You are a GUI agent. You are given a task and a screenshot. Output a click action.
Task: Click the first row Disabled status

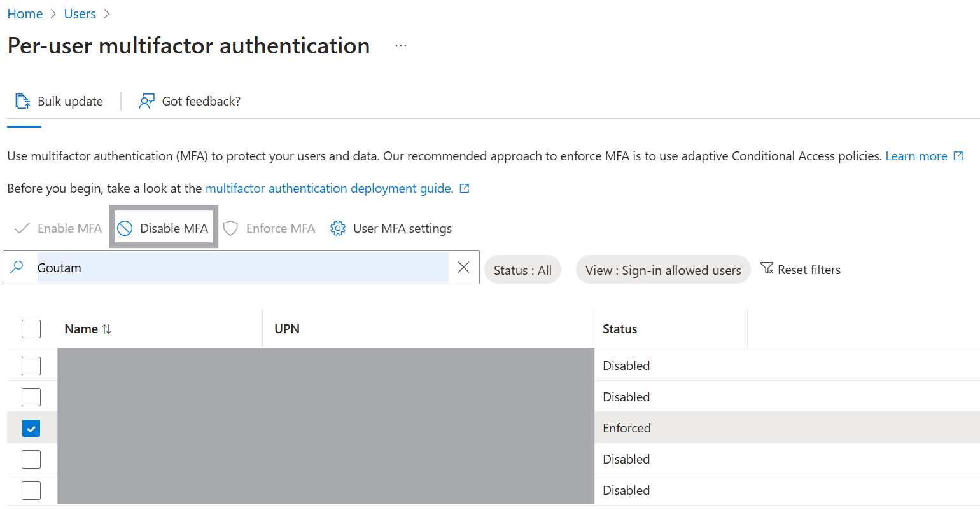point(626,366)
